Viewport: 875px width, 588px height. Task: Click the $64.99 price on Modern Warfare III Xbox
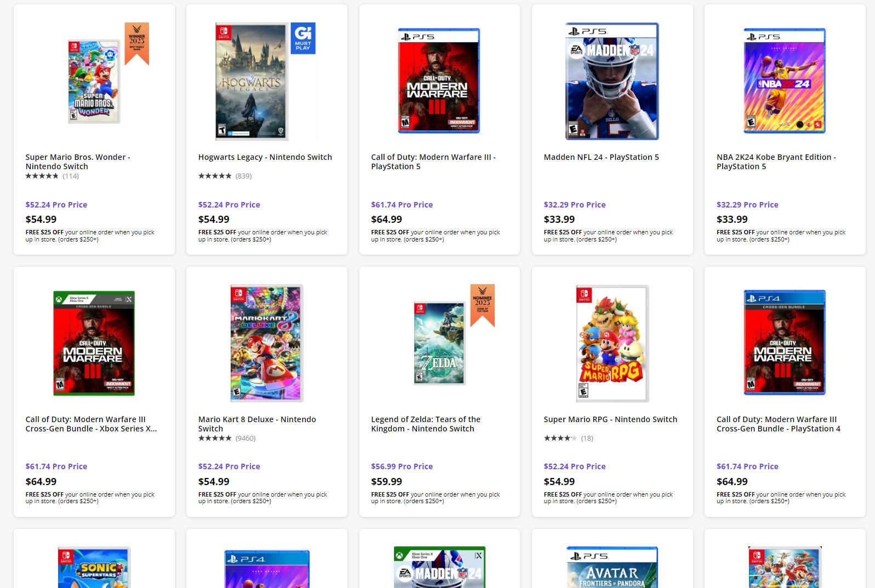coord(41,482)
